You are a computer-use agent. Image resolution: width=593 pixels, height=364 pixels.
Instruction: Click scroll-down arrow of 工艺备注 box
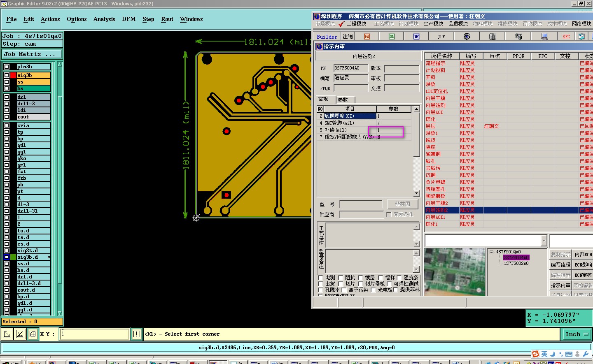pyautogui.click(x=416, y=244)
